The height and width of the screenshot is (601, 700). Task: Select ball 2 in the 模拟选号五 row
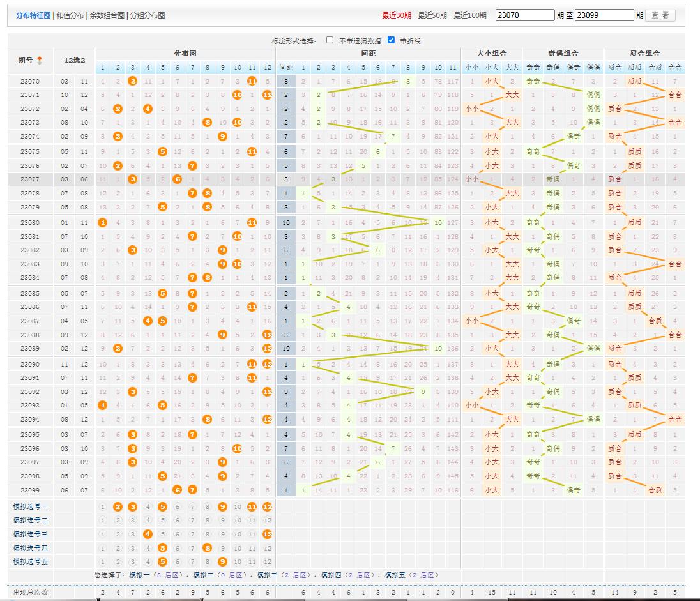tap(118, 561)
